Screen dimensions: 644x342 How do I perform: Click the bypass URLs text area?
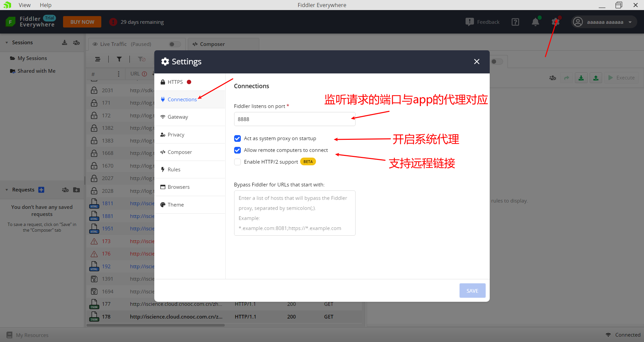click(294, 213)
